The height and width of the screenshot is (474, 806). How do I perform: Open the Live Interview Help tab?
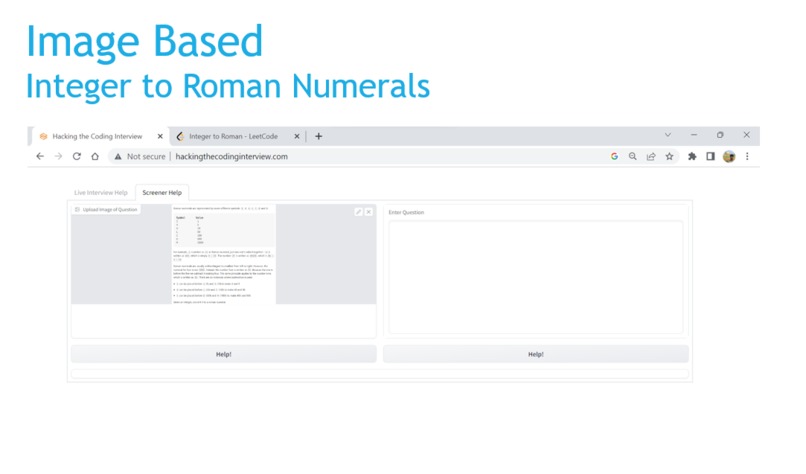click(x=101, y=193)
